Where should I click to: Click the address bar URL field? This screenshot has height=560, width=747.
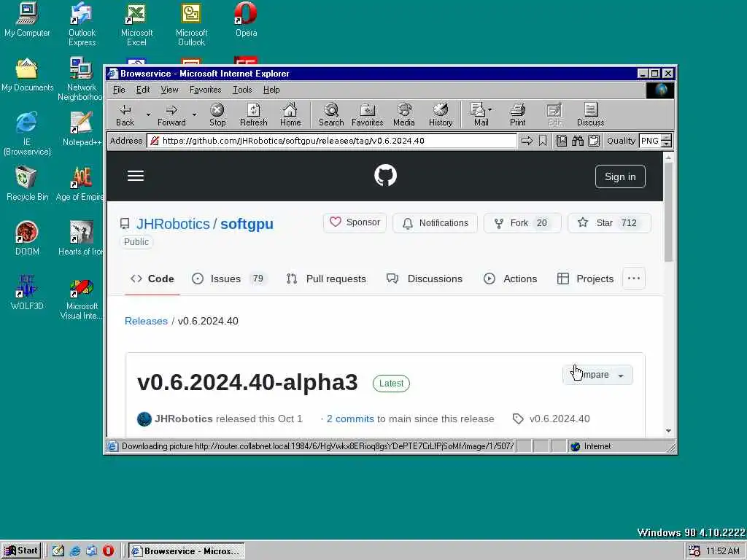332,141
